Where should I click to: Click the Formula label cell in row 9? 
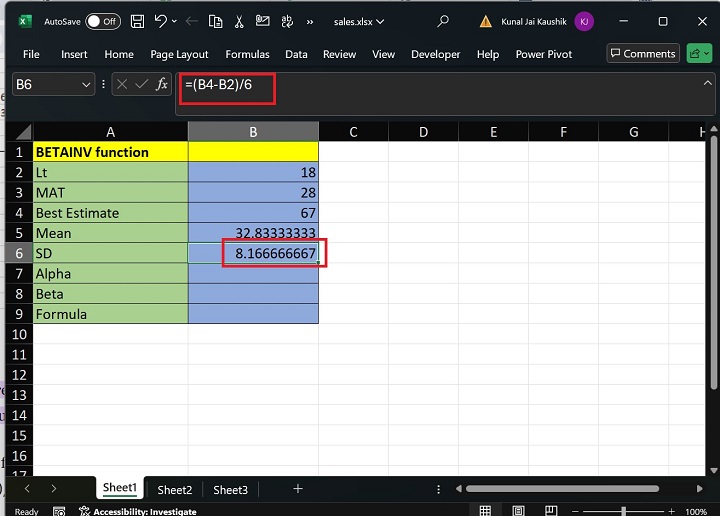110,314
